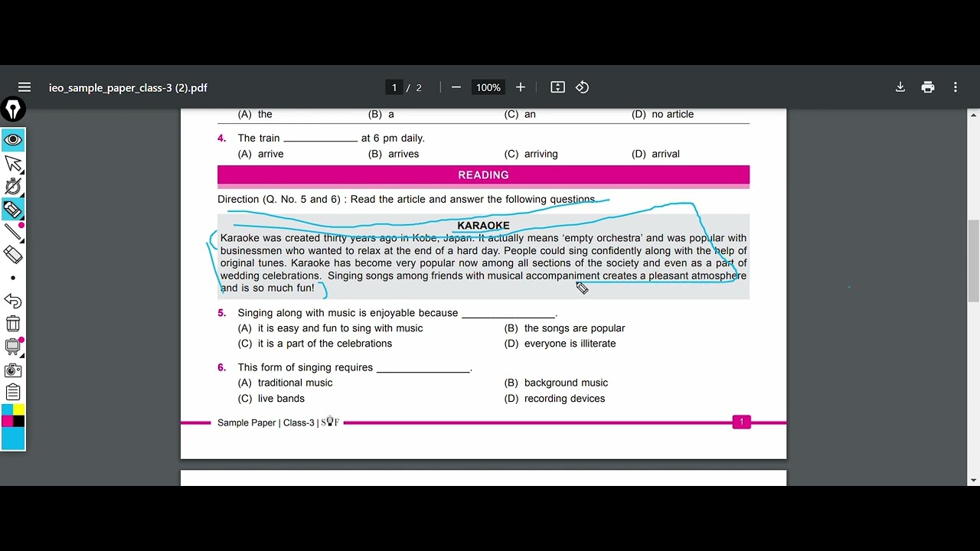
Task: Click answer 'background music'
Action: click(x=566, y=383)
